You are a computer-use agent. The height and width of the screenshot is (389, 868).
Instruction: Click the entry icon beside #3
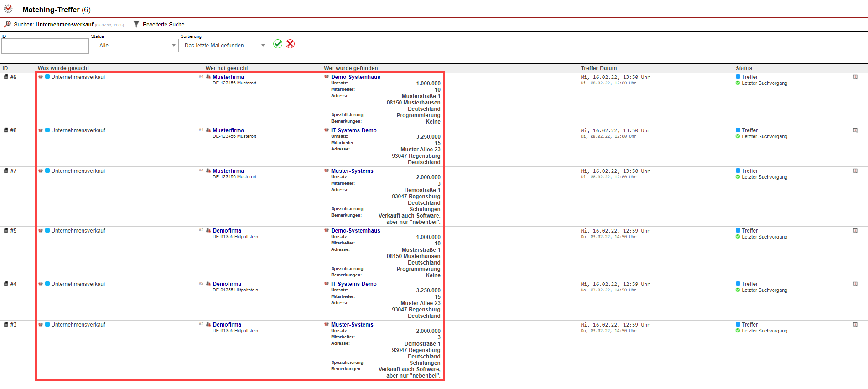pos(6,325)
